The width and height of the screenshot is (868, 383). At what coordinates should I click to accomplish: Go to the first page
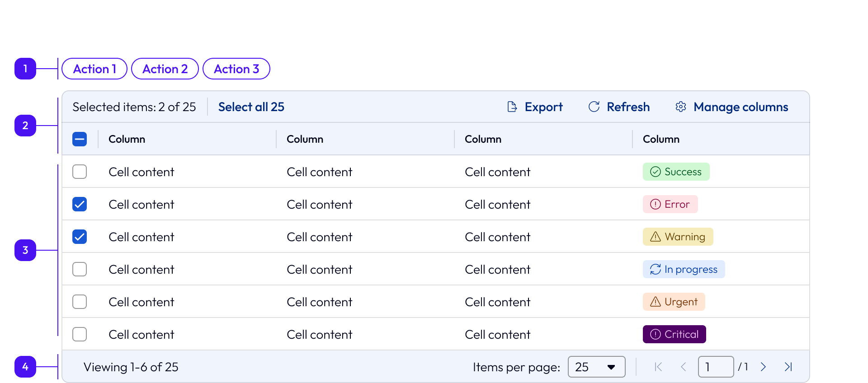[x=658, y=367]
